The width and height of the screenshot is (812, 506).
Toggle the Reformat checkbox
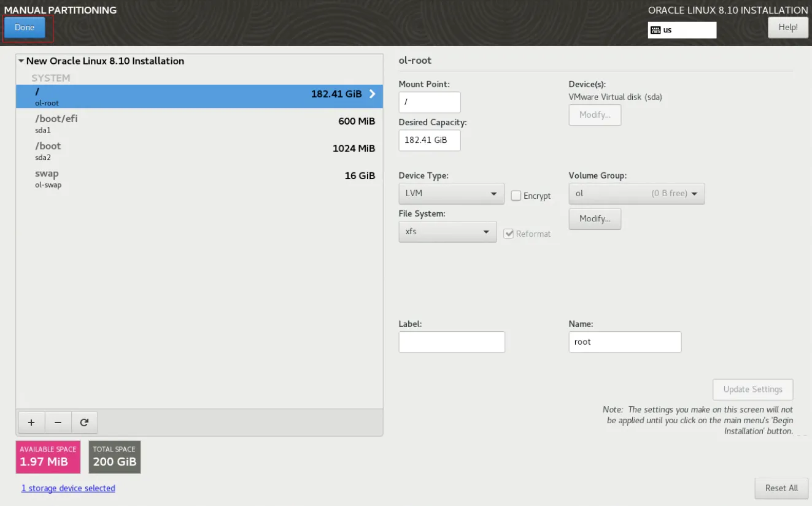tap(508, 234)
